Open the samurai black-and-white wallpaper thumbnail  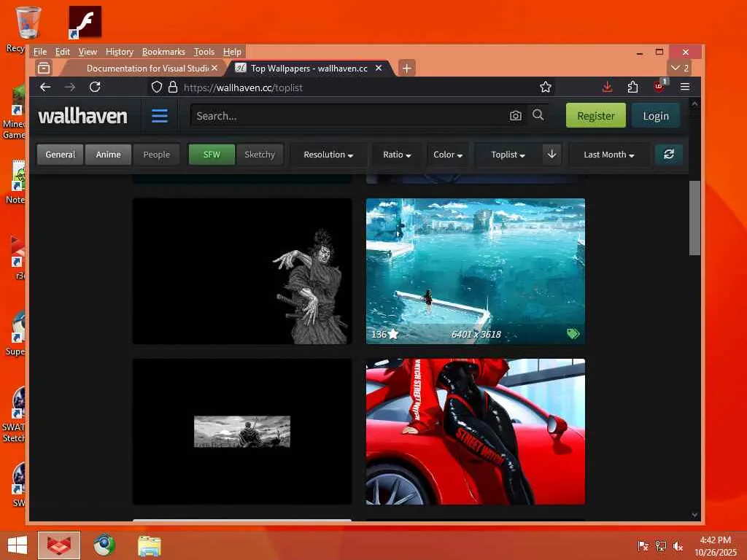point(242,271)
